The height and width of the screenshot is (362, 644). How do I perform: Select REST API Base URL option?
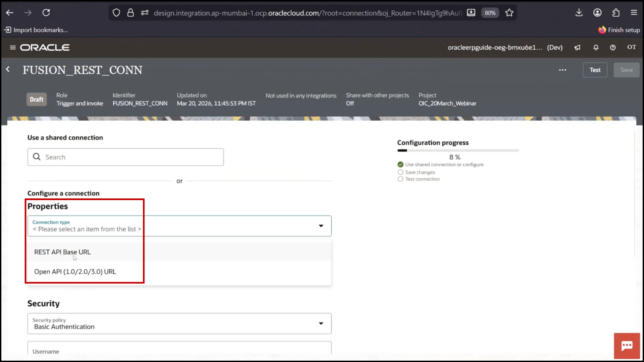click(x=179, y=252)
